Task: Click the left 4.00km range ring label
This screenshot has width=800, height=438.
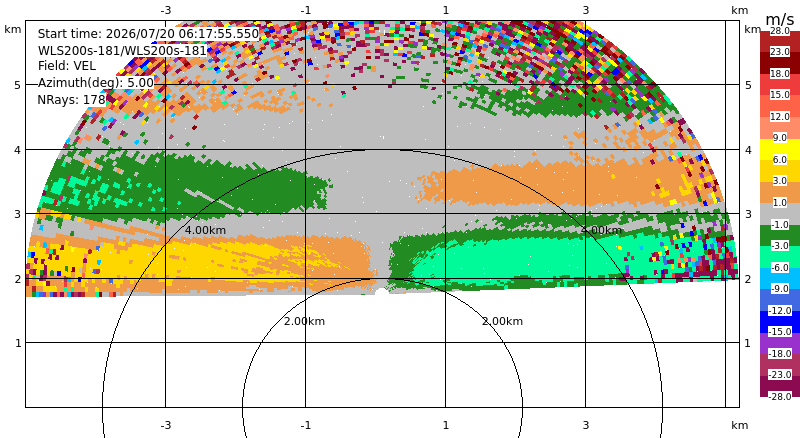Action: (x=205, y=230)
